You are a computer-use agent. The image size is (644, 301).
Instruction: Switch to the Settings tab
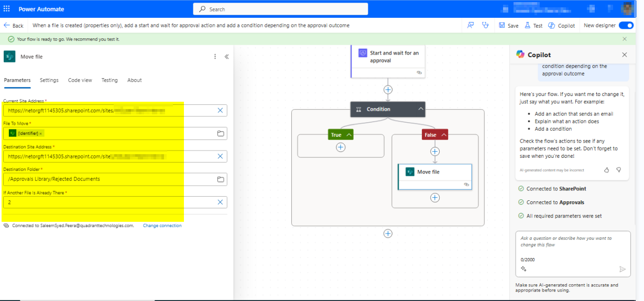[x=49, y=80]
